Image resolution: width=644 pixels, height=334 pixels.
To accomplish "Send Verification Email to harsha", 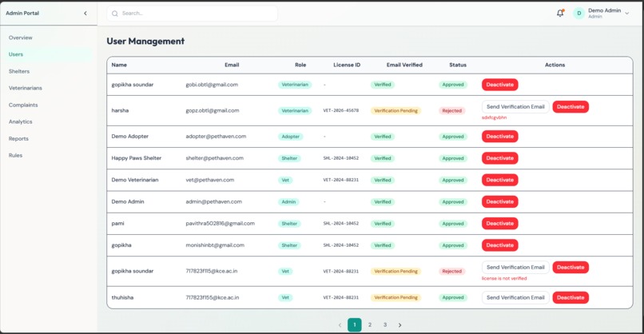I will (x=515, y=107).
